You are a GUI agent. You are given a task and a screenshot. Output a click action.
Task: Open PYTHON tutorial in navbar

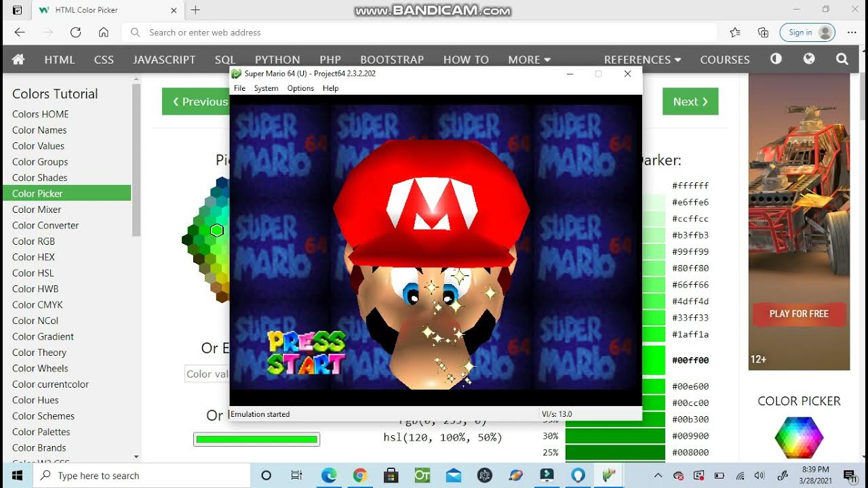coord(277,60)
